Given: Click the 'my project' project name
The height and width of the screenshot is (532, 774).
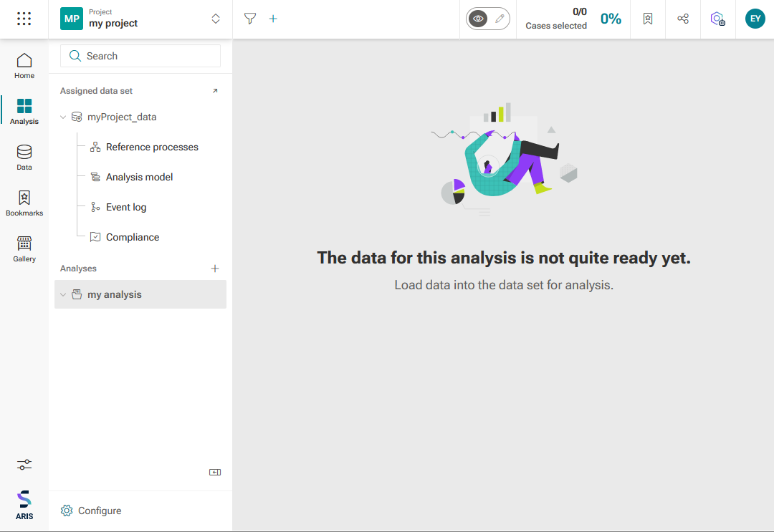Looking at the screenshot, I should click(113, 23).
